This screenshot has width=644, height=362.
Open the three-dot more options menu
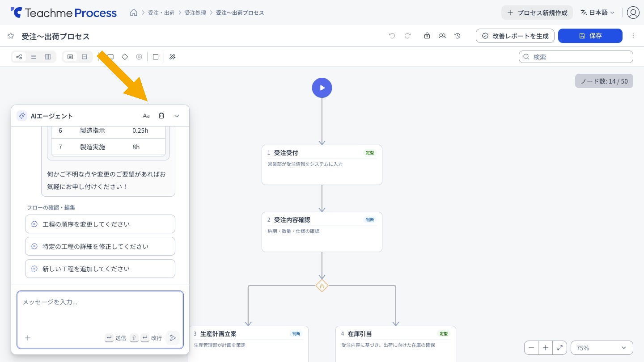point(633,36)
